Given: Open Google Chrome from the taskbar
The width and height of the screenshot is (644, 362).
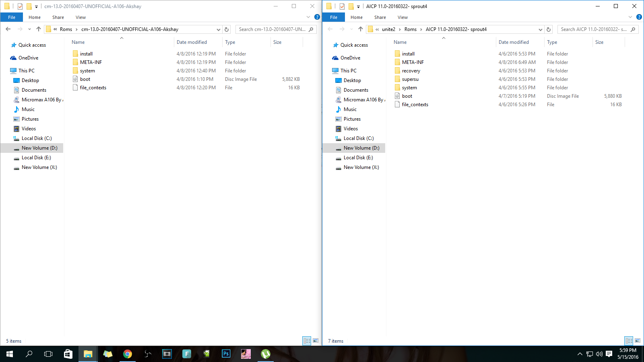Looking at the screenshot, I should (128, 354).
